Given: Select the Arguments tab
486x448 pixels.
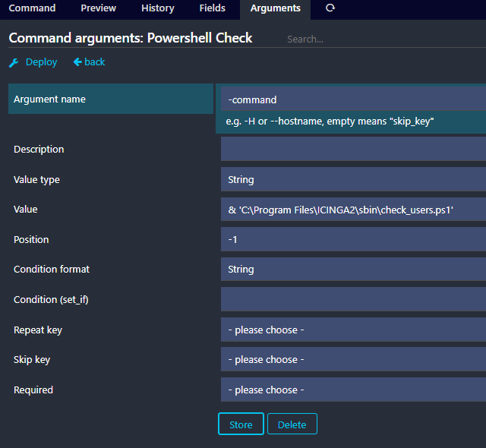Looking at the screenshot, I should 275,8.
